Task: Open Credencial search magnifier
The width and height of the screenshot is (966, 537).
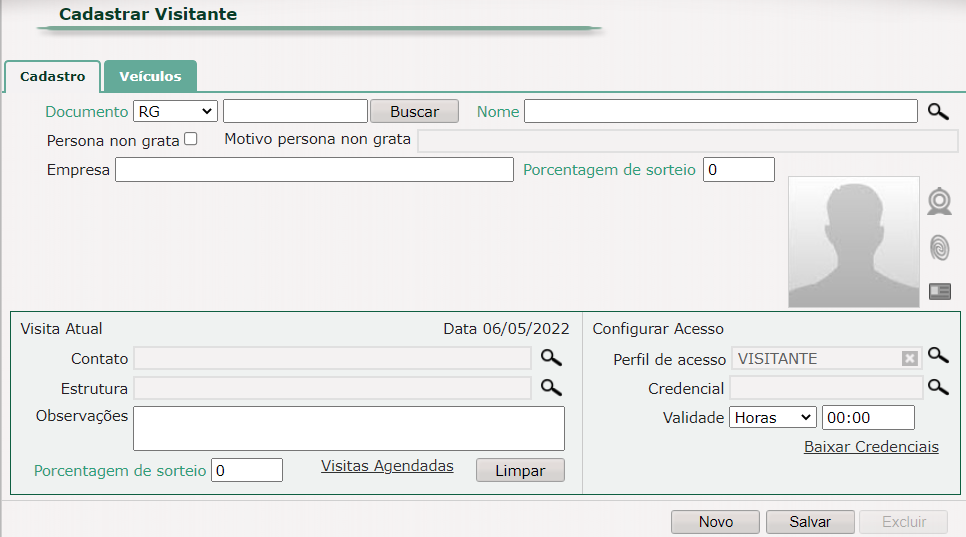Action: pyautogui.click(x=938, y=387)
